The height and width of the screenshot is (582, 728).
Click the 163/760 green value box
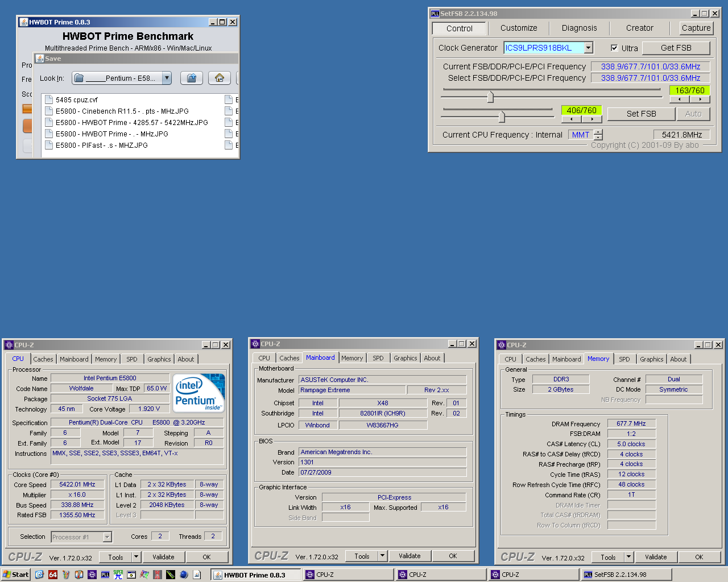690,90
